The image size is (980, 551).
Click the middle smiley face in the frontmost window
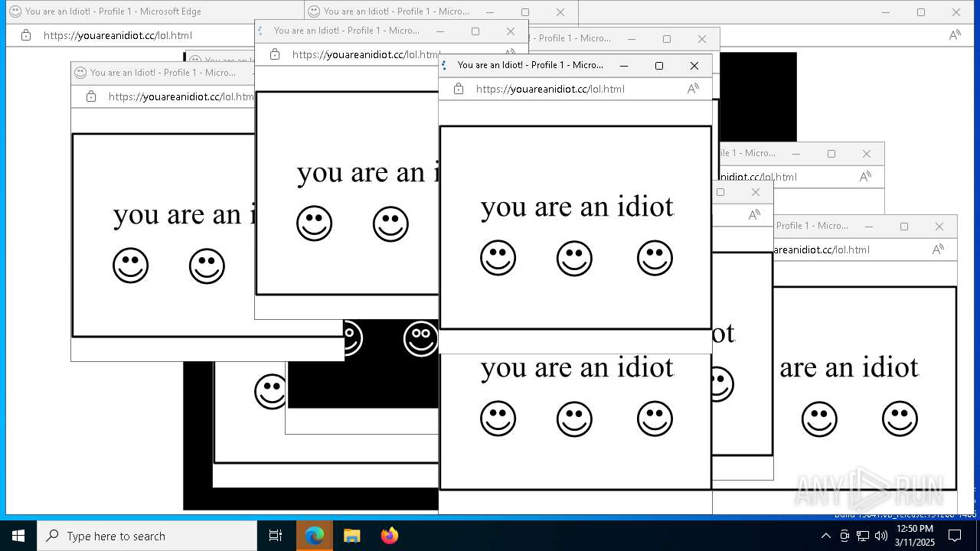pyautogui.click(x=574, y=259)
